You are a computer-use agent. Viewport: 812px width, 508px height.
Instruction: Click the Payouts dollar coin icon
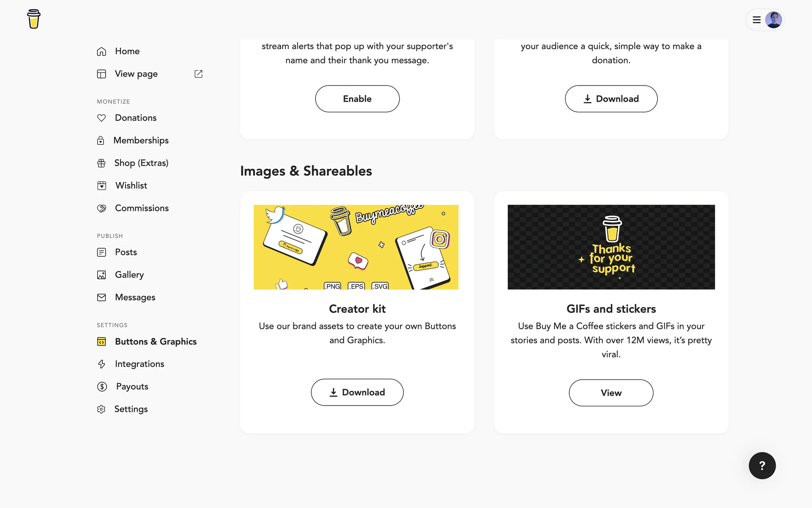(102, 387)
